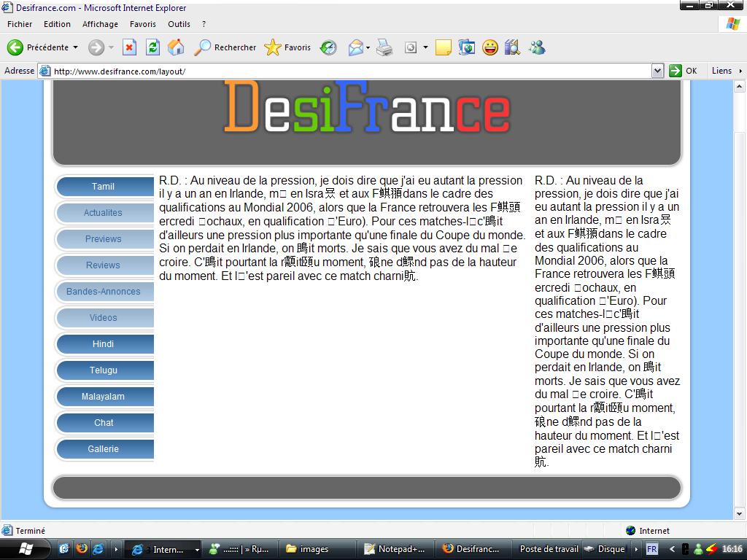Image resolution: width=747 pixels, height=560 pixels.
Task: Click the Internet Explorer logo in the title bar
Action: tap(7, 7)
